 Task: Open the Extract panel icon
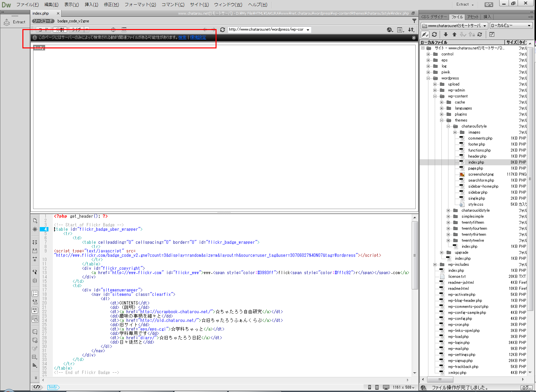click(7, 22)
